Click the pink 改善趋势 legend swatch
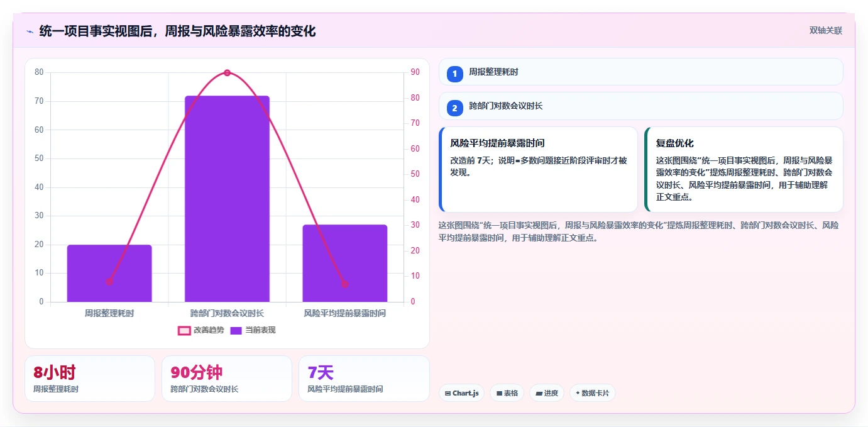Screen dimensions: 868x427 point(184,330)
